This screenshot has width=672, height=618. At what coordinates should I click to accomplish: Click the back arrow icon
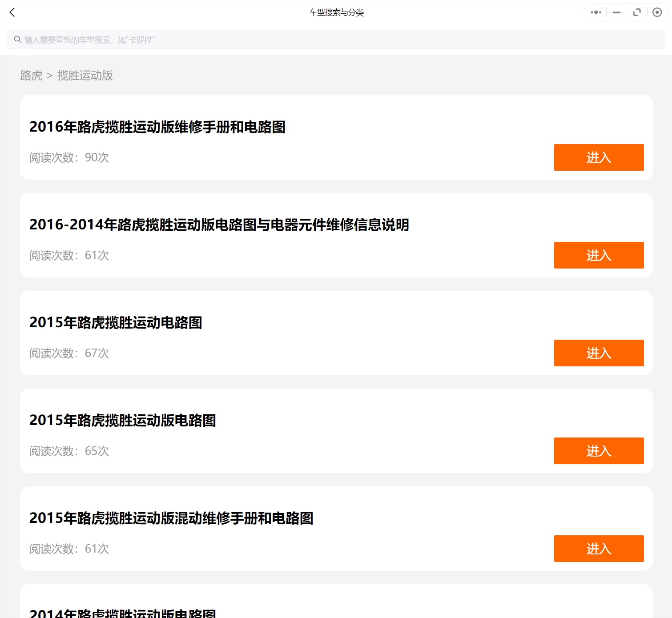[12, 12]
